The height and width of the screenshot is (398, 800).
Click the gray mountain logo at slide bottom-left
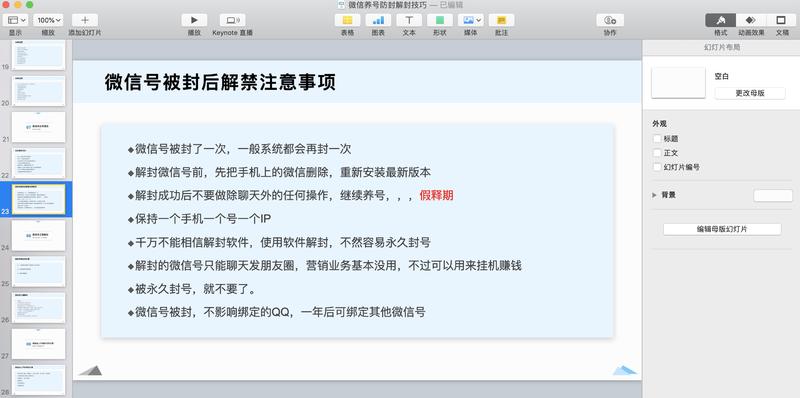click(x=91, y=370)
